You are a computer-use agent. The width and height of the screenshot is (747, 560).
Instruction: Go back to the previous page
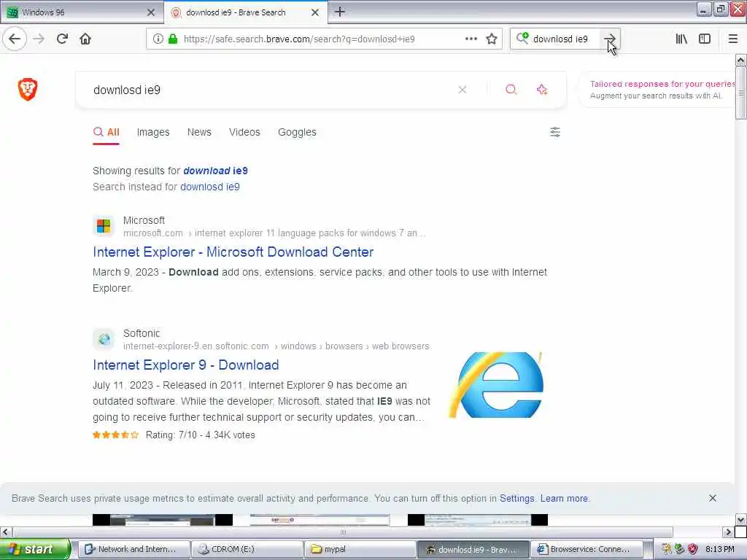pyautogui.click(x=15, y=39)
